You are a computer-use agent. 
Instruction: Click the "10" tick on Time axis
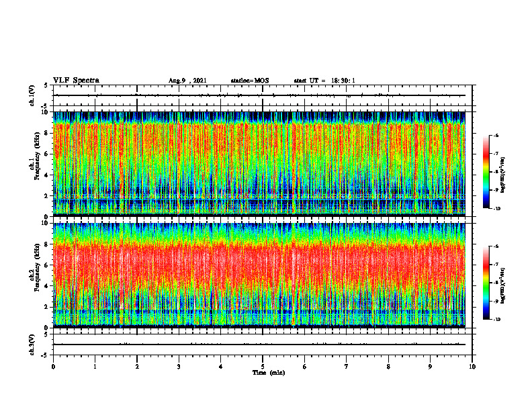pos(472,367)
